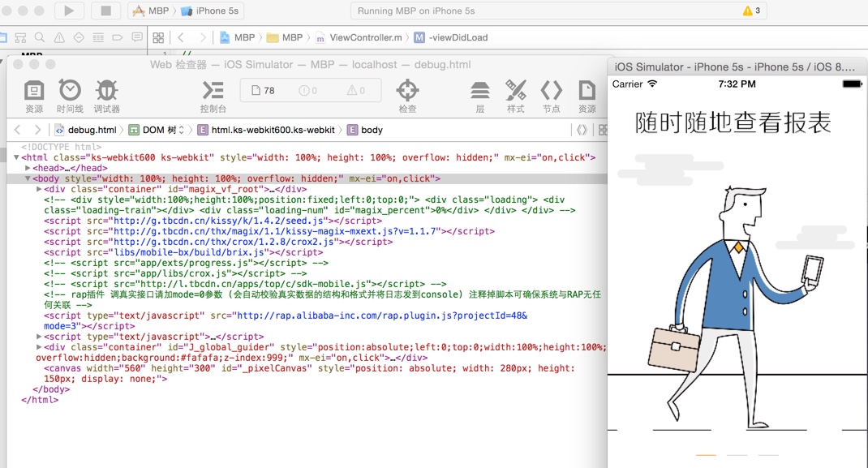The height and width of the screenshot is (468, 868).
Task: Open the issue navigator warning icon
Action: point(59,37)
